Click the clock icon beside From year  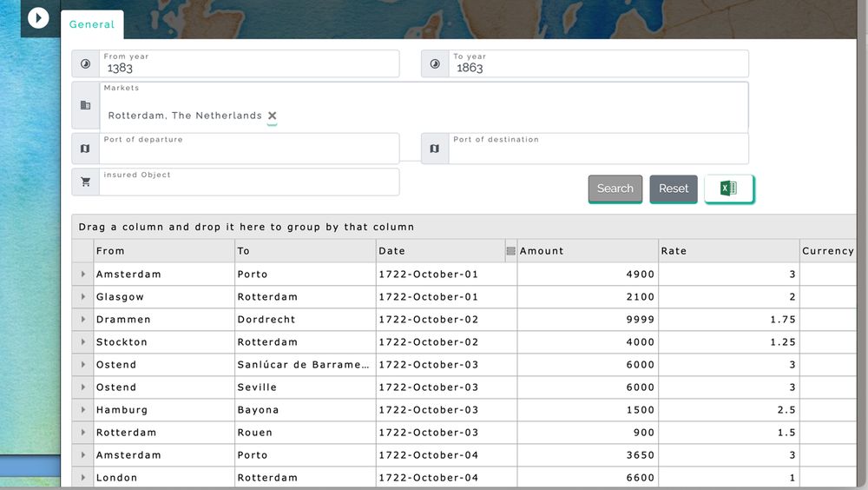85,63
